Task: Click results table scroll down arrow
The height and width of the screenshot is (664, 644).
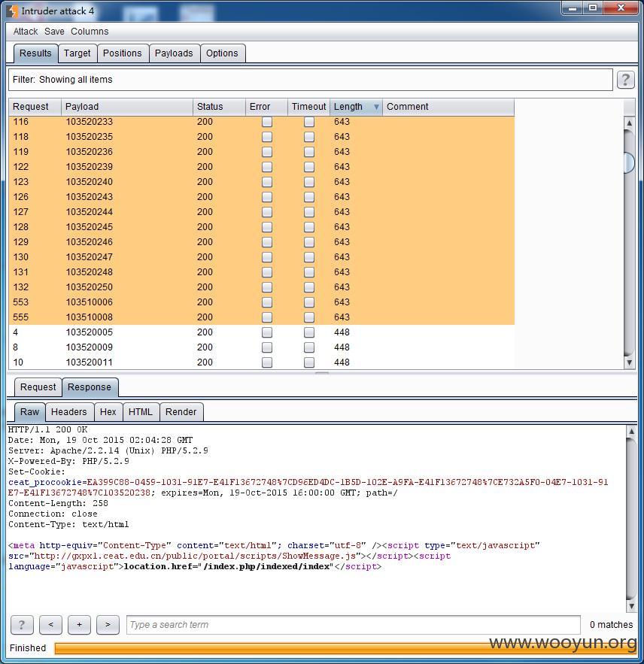Action: (629, 362)
